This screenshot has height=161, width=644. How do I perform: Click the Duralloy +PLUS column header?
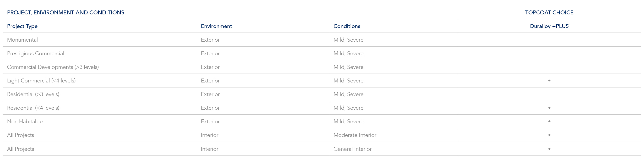549,26
